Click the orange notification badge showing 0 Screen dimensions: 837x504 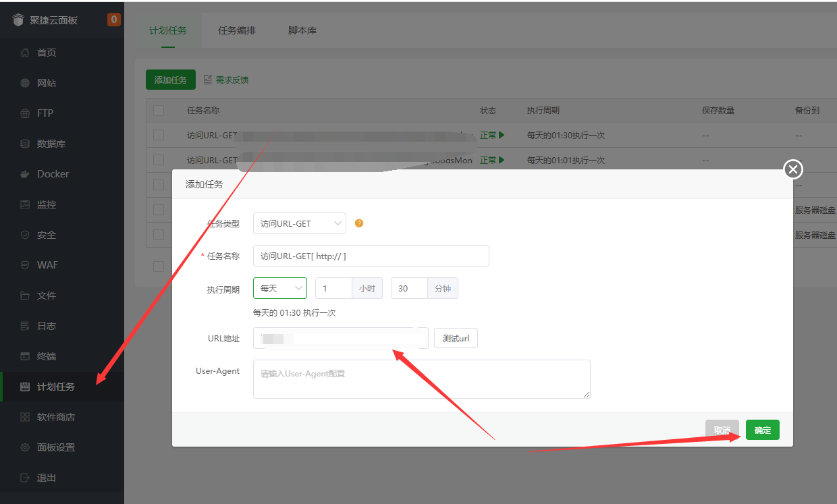114,20
